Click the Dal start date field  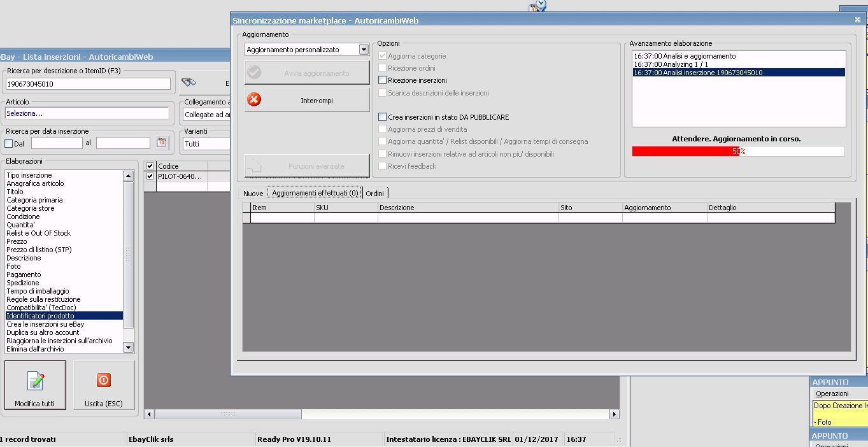pos(57,143)
